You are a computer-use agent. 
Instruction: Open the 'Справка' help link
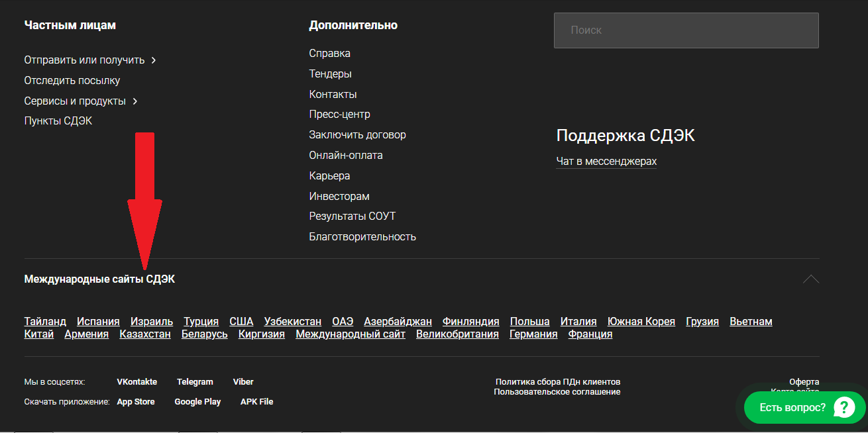click(x=329, y=54)
